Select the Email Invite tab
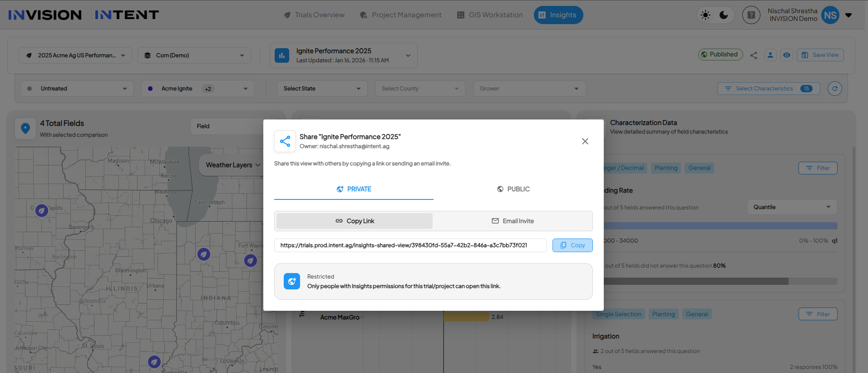This screenshot has height=373, width=868. click(513, 221)
